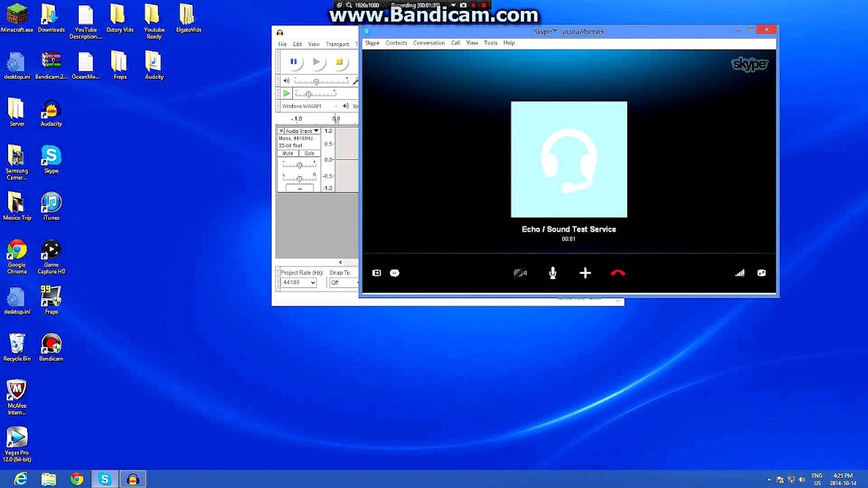Select the Youtube Ready folder

[x=154, y=22]
